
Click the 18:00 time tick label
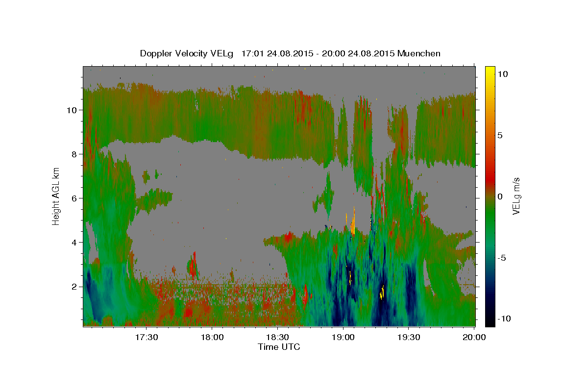pyautogui.click(x=212, y=337)
